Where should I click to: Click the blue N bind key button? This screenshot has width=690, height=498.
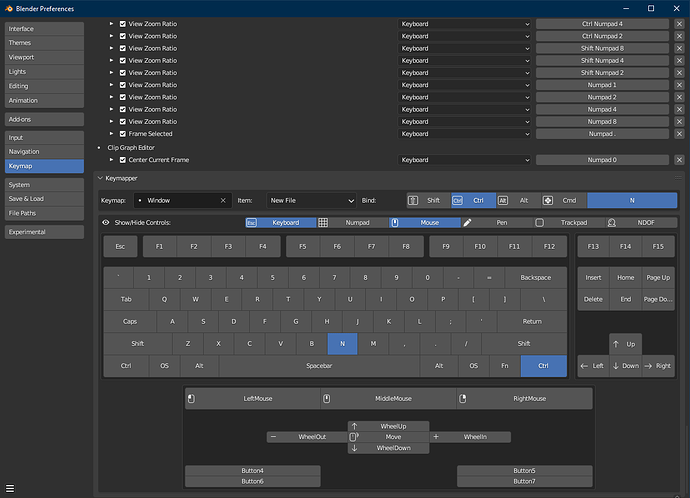tap(632, 201)
